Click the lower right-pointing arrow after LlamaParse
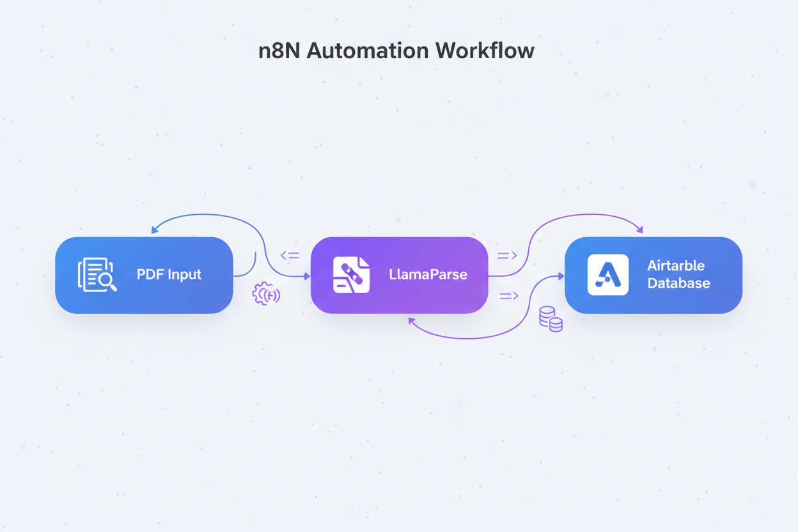Image resolution: width=798 pixels, height=532 pixels. (x=509, y=296)
